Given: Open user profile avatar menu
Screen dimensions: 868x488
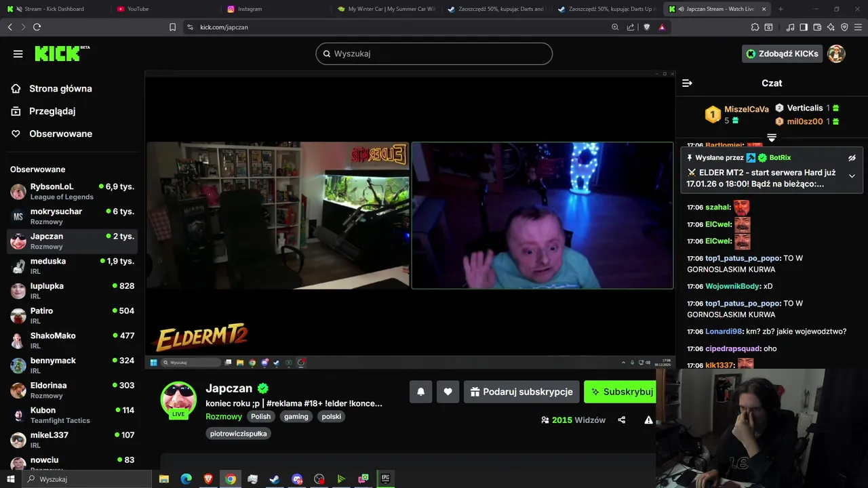Looking at the screenshot, I should pyautogui.click(x=836, y=54).
